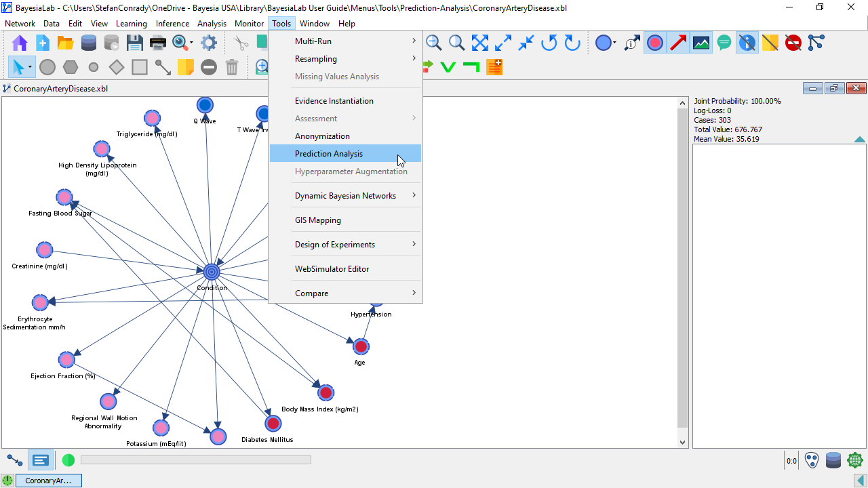Click the gray database import icon
This screenshot has height=488, width=868.
tap(111, 43)
